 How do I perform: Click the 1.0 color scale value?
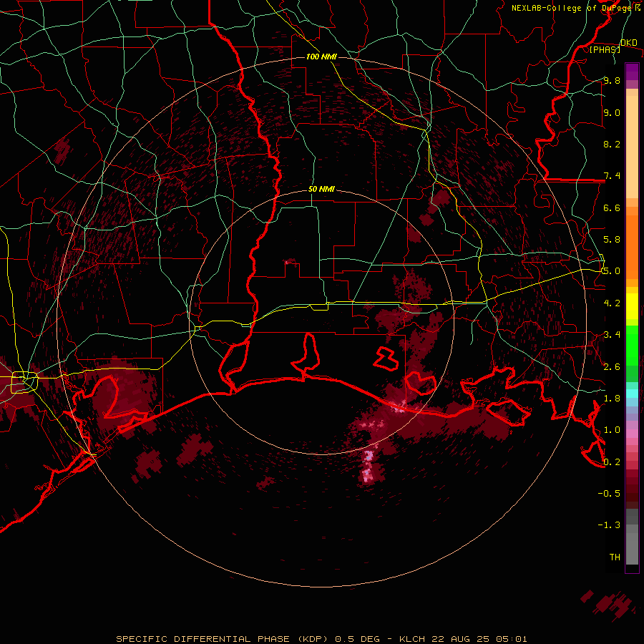click(612, 430)
